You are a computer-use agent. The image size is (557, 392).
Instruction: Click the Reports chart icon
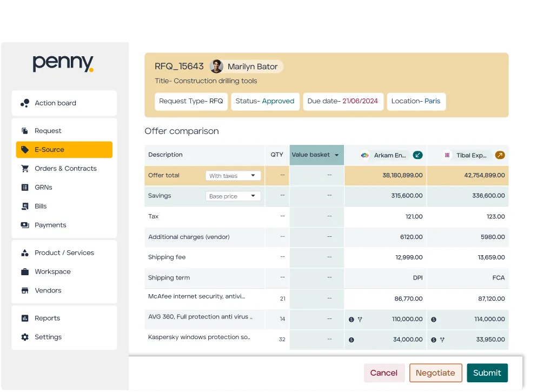click(25, 318)
